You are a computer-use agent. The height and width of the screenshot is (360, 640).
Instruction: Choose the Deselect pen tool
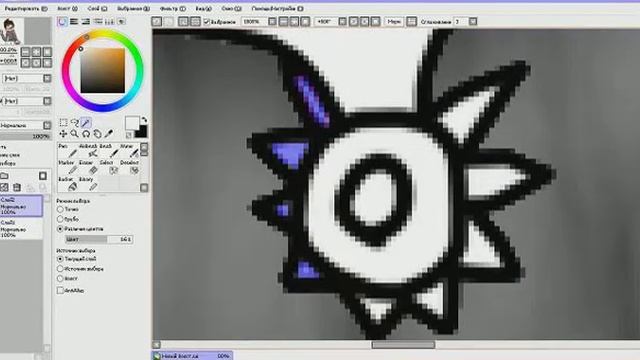tap(129, 167)
